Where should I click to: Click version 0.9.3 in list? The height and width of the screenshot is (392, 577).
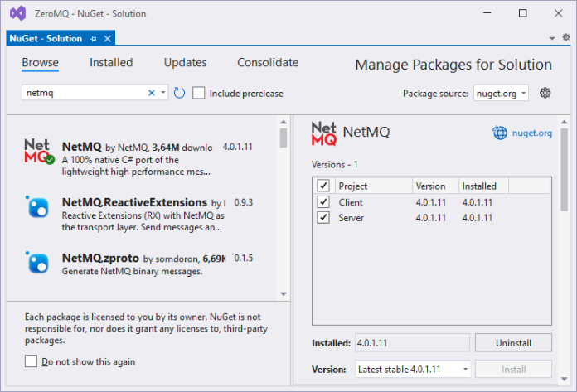click(x=243, y=202)
